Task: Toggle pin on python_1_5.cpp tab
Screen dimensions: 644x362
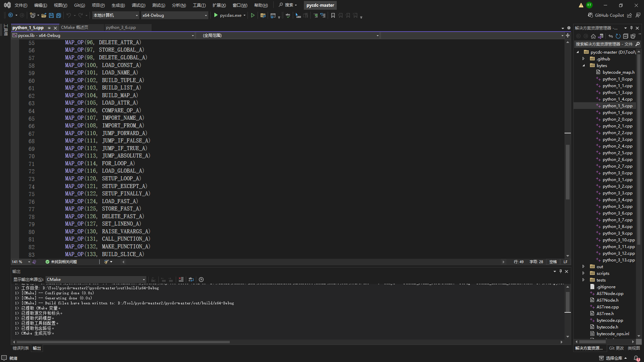Action: tap(49, 28)
